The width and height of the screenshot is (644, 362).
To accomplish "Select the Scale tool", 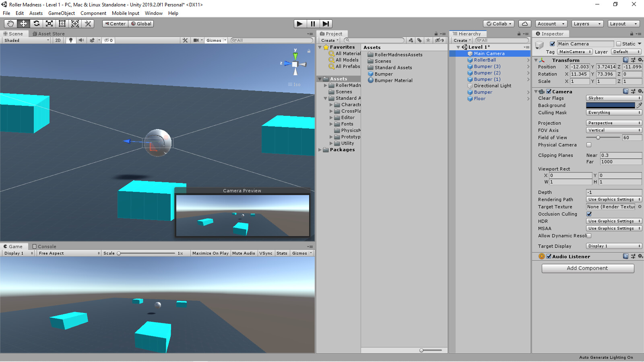I will click(x=49, y=24).
